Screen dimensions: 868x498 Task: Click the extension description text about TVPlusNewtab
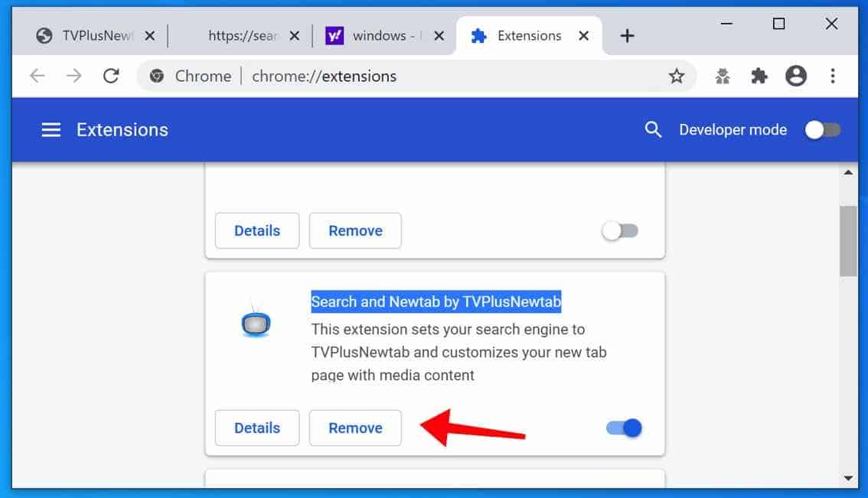[459, 353]
